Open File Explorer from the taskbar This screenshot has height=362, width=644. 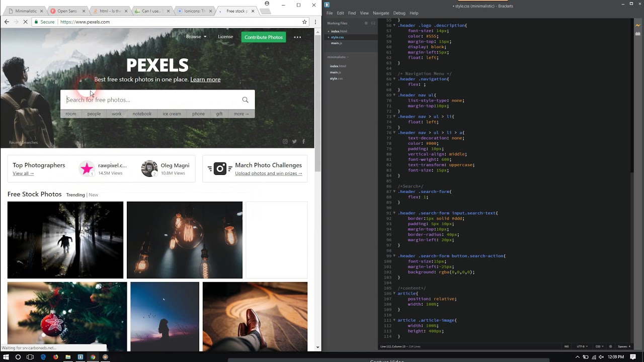pos(68,357)
